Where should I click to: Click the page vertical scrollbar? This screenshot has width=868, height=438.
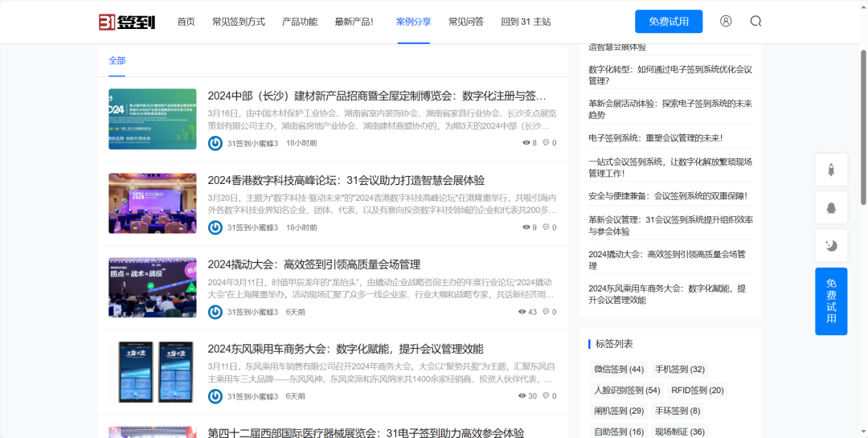[x=863, y=127]
